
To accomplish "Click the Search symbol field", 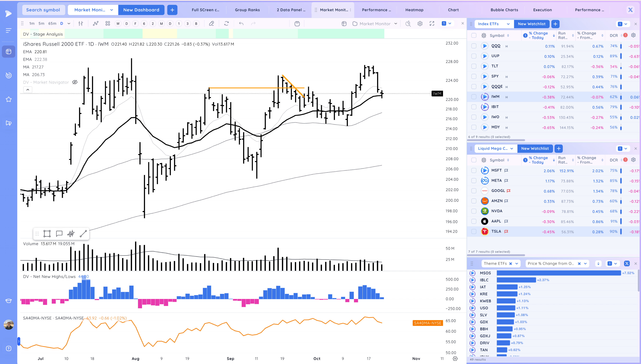I will pyautogui.click(x=43, y=10).
